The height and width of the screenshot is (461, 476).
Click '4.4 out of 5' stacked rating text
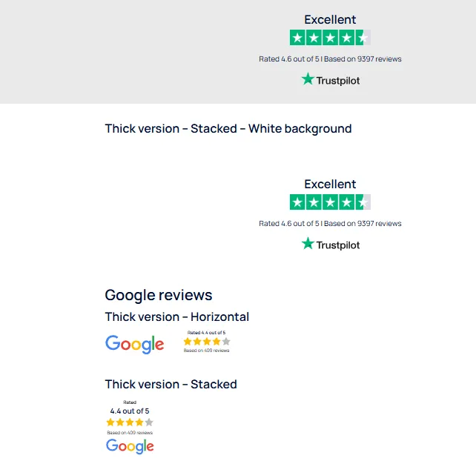click(x=130, y=411)
